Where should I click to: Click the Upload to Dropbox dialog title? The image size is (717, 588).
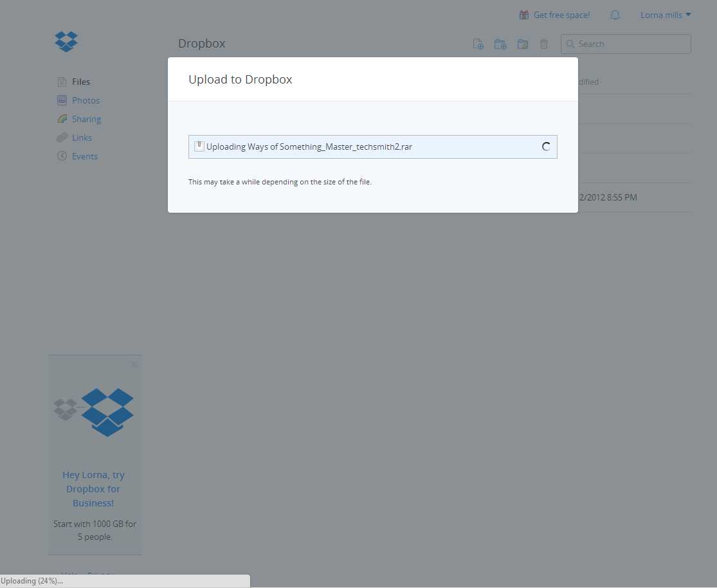coord(240,80)
